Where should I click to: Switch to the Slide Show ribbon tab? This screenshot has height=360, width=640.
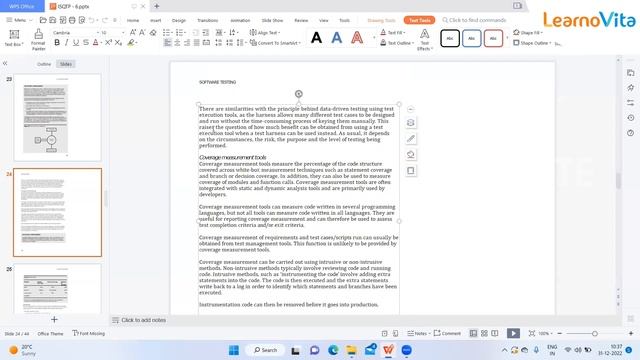272,20
